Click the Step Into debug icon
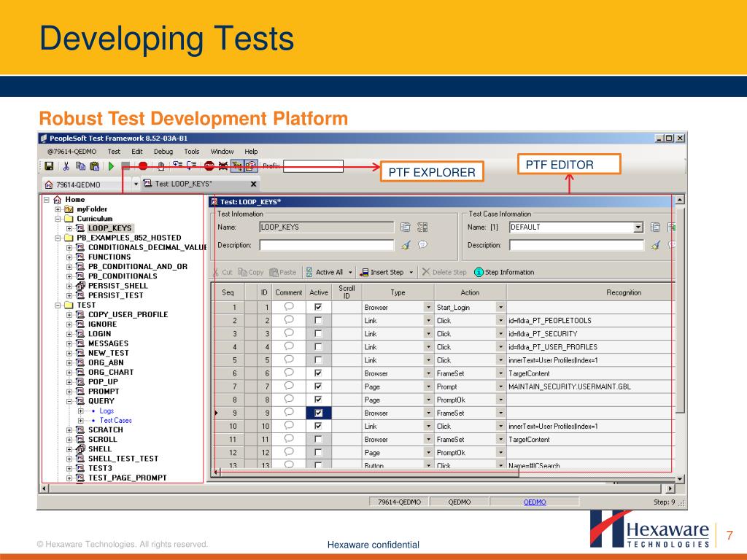Image resolution: width=747 pixels, height=560 pixels. point(177,166)
